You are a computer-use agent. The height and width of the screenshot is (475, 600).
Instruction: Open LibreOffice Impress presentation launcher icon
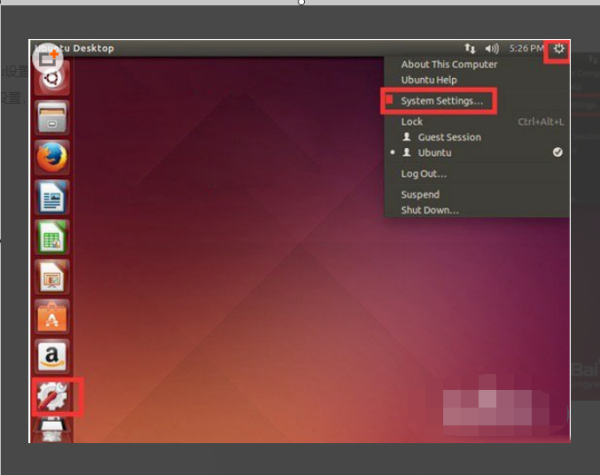click(52, 277)
